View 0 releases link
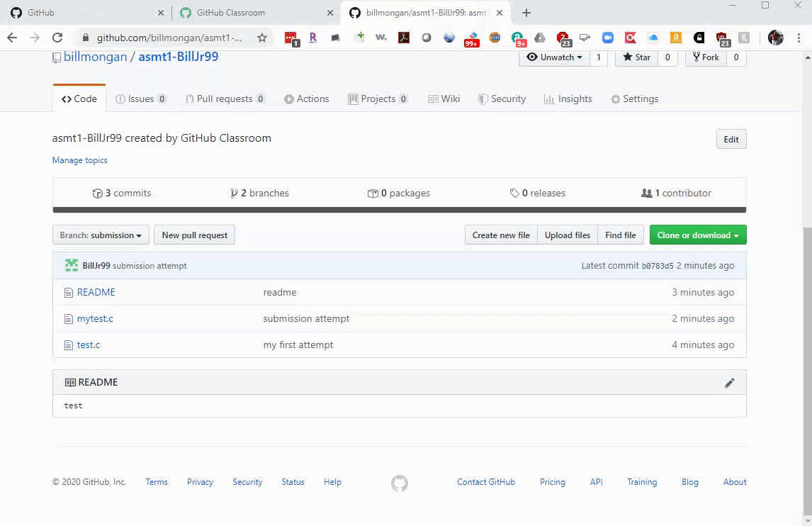This screenshot has height=526, width=812. pyautogui.click(x=538, y=194)
